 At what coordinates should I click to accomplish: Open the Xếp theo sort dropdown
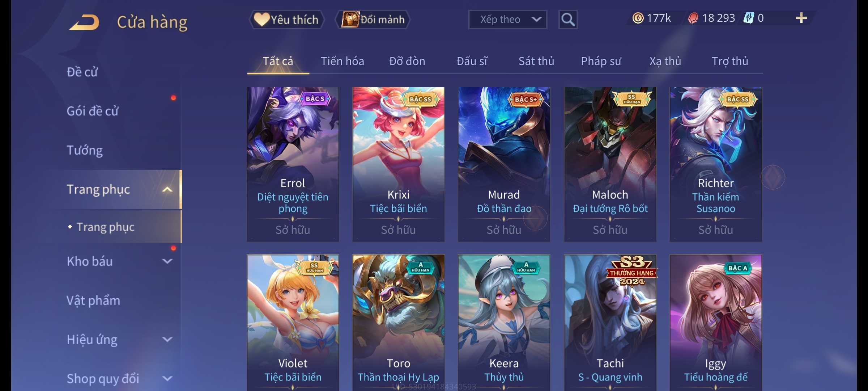click(x=507, y=20)
